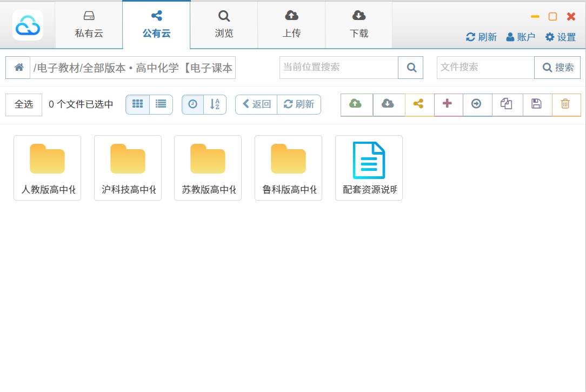Open the 设置 settings link
The image size is (586, 392).
click(x=560, y=37)
